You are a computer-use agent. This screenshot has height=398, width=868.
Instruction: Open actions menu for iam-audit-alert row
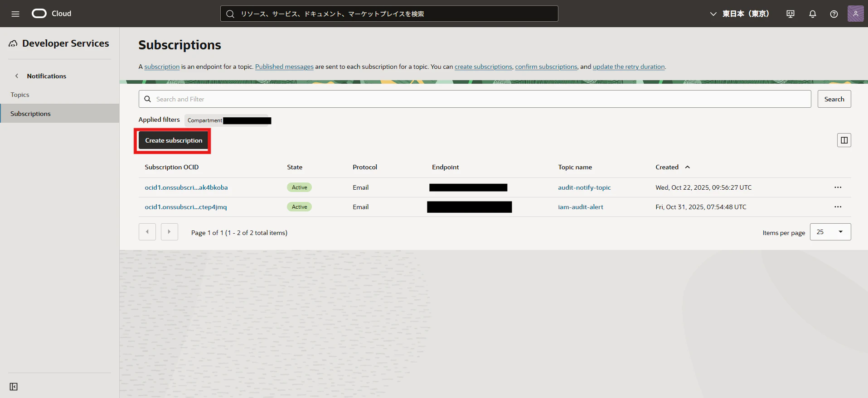coord(838,207)
